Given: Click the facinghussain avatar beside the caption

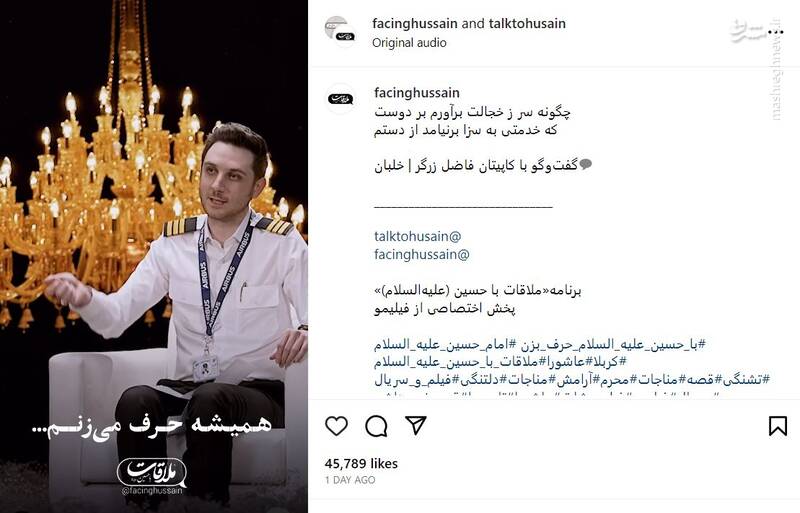Looking at the screenshot, I should (x=340, y=99).
